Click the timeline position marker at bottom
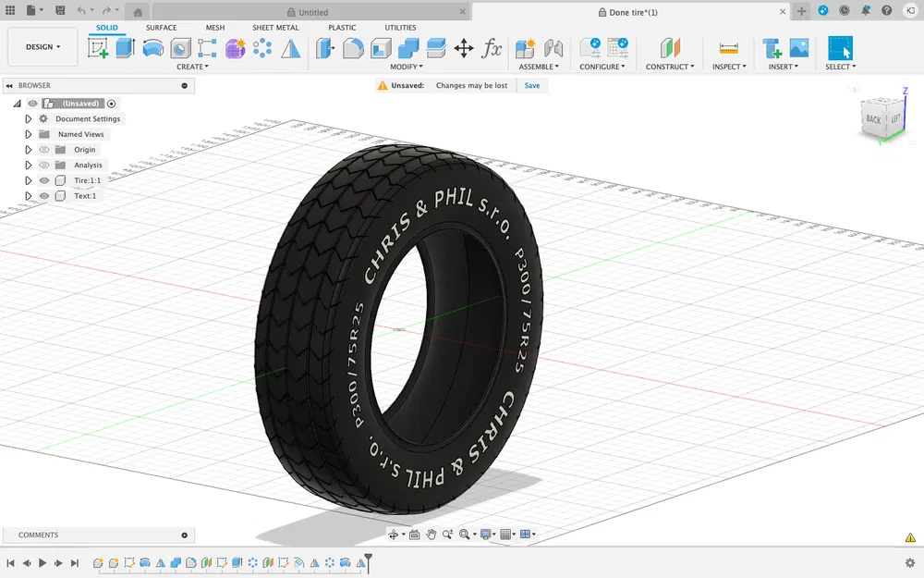Viewport: 924px width, 578px height. click(x=367, y=561)
